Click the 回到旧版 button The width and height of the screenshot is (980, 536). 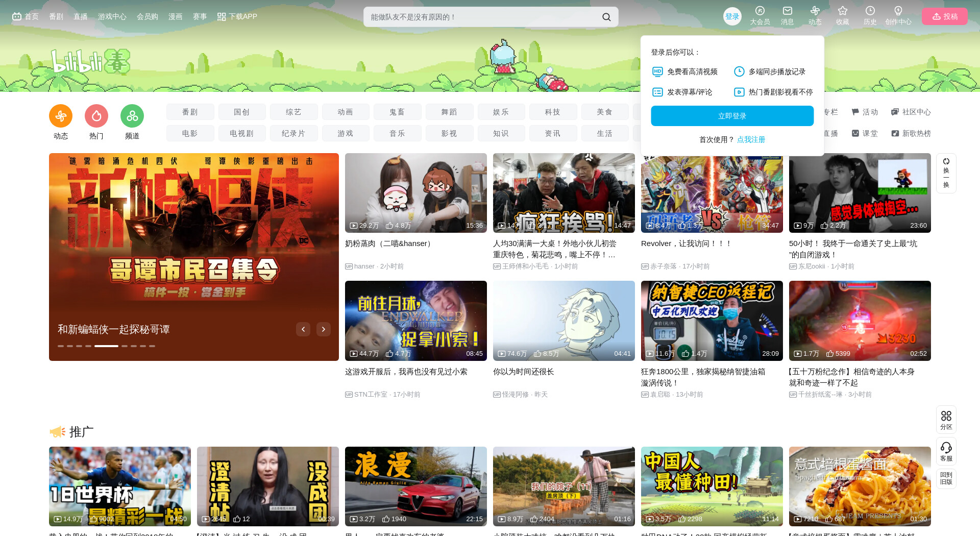pyautogui.click(x=946, y=478)
